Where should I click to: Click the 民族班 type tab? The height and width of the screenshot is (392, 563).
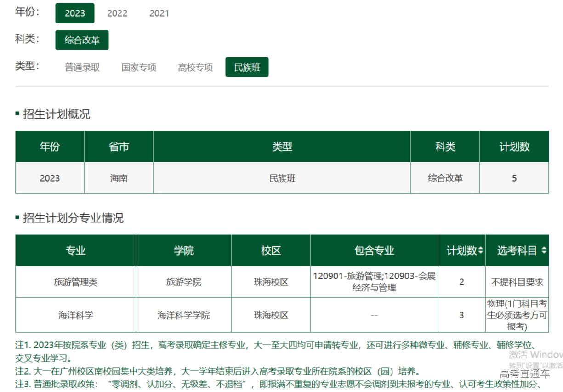click(247, 68)
